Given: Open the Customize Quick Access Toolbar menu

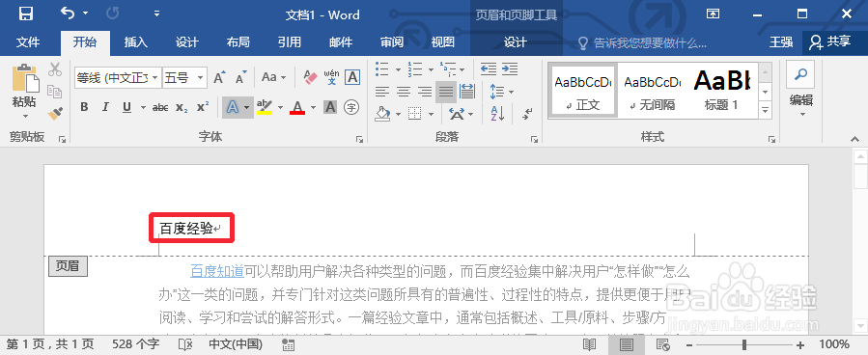Looking at the screenshot, I should point(156,14).
